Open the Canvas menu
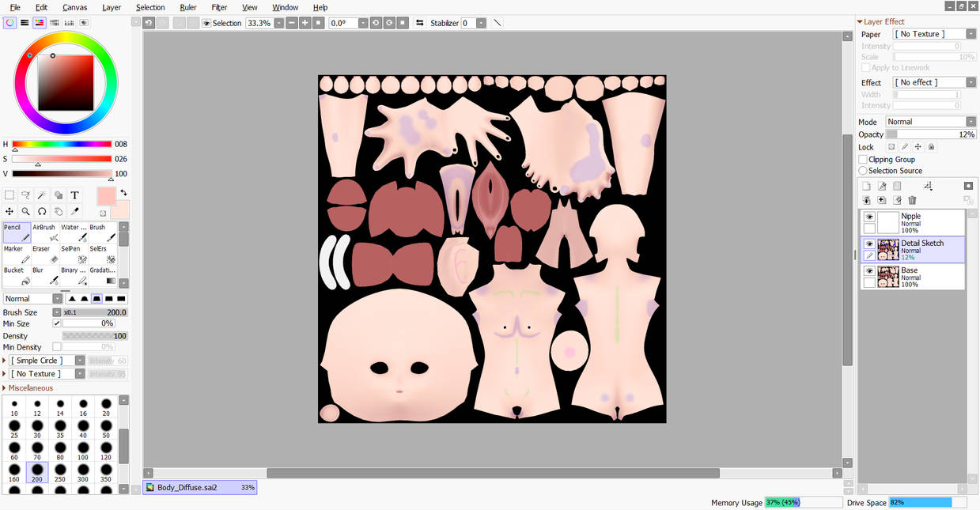Viewport: 980px width, 510px height. tap(75, 7)
